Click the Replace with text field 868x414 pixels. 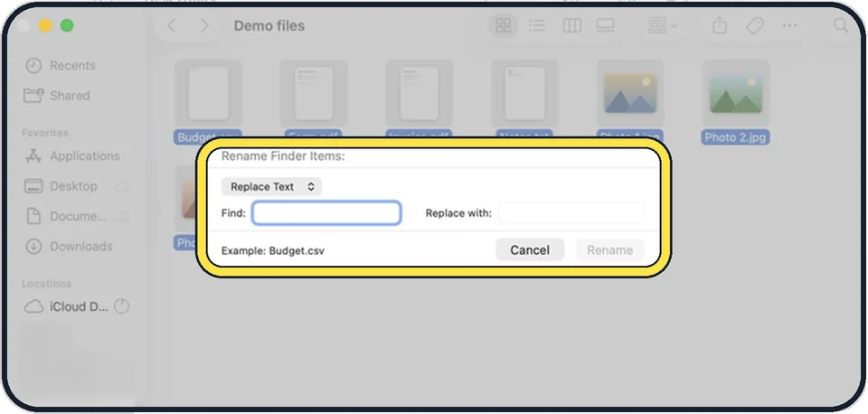pos(571,213)
